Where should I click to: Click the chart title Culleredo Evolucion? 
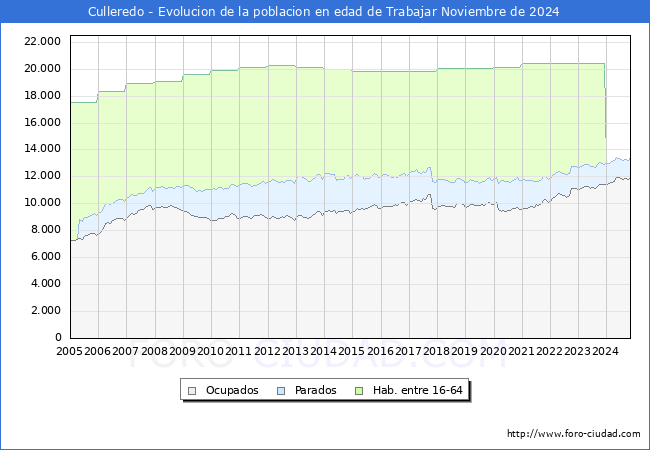[323, 12]
